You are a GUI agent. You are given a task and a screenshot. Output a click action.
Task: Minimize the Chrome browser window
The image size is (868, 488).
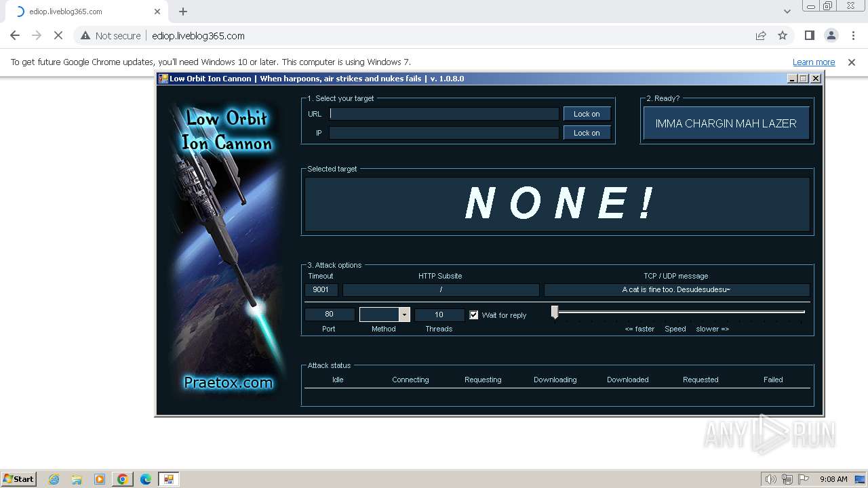point(810,6)
